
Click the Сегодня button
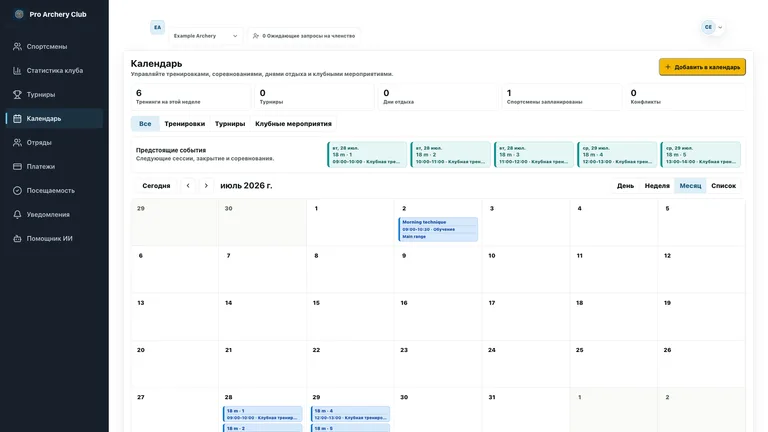point(156,186)
